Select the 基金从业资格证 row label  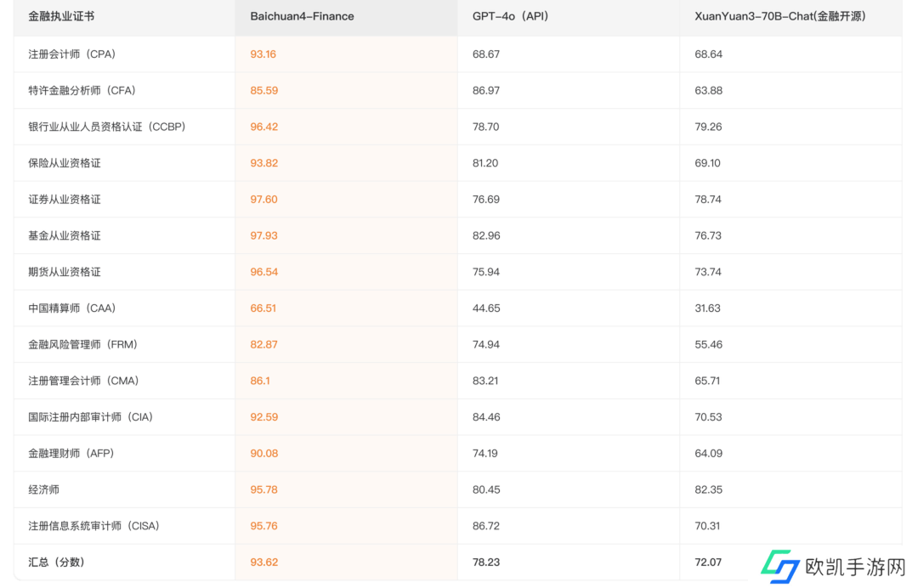click(x=65, y=235)
